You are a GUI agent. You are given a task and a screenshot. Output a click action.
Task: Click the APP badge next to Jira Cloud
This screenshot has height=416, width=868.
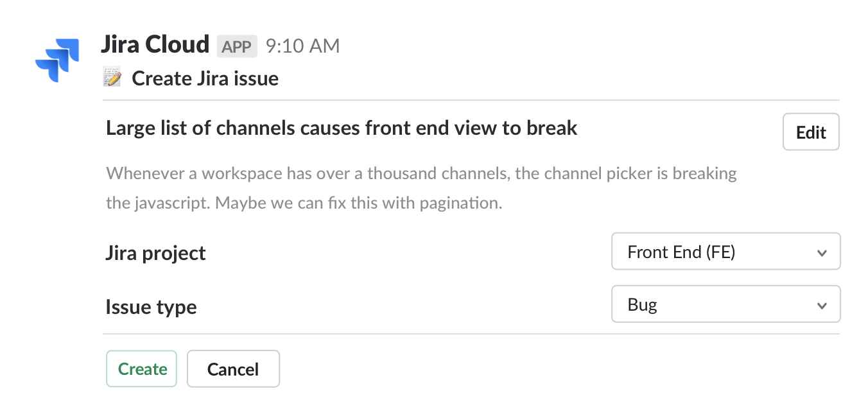coord(237,46)
